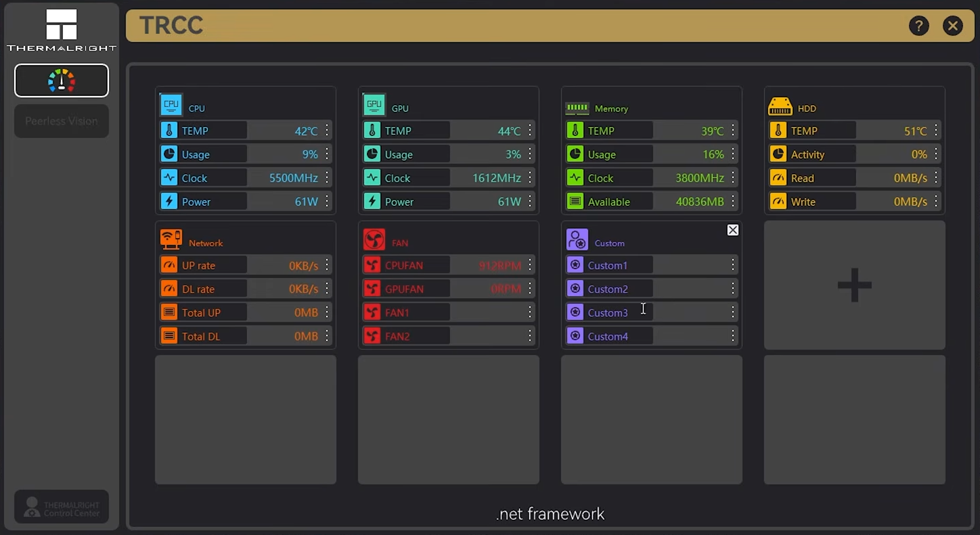The image size is (980, 535).
Task: Click the red FAN icon
Action: 374,239
